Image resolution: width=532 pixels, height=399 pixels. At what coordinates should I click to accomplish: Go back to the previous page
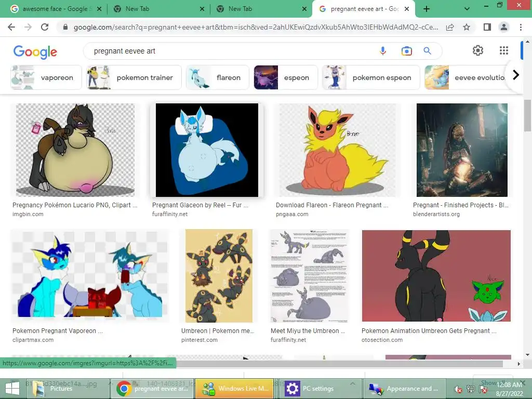tap(11, 27)
